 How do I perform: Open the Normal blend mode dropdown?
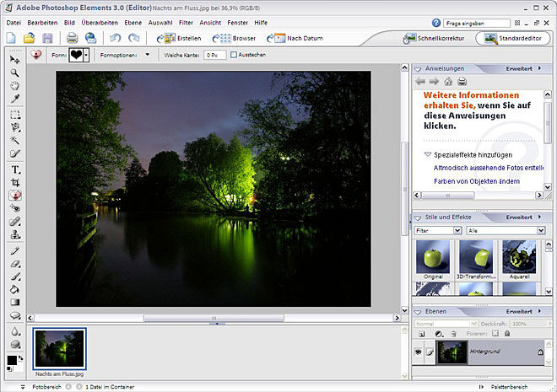[x=474, y=324]
